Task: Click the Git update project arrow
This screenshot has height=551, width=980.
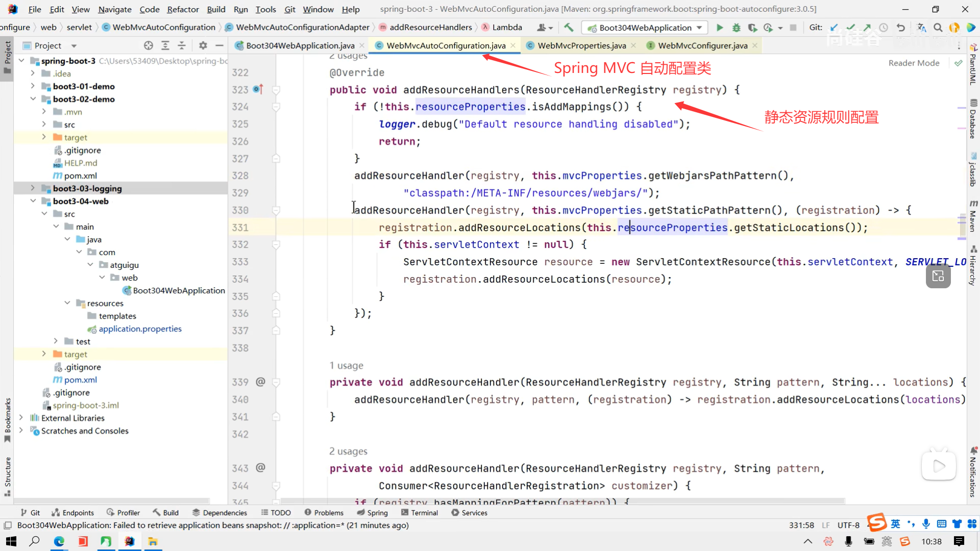Action: (834, 28)
